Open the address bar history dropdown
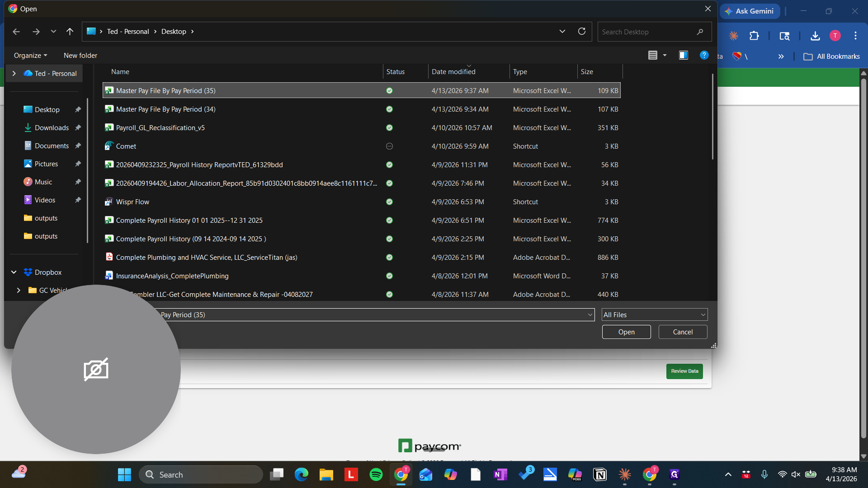 point(562,32)
